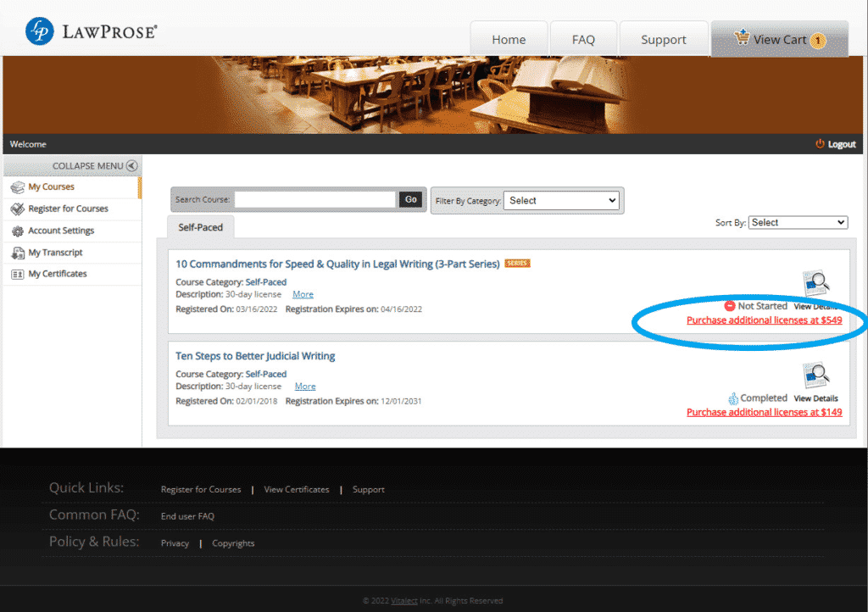
Task: Go to My Courses menu text
Action: click(52, 187)
